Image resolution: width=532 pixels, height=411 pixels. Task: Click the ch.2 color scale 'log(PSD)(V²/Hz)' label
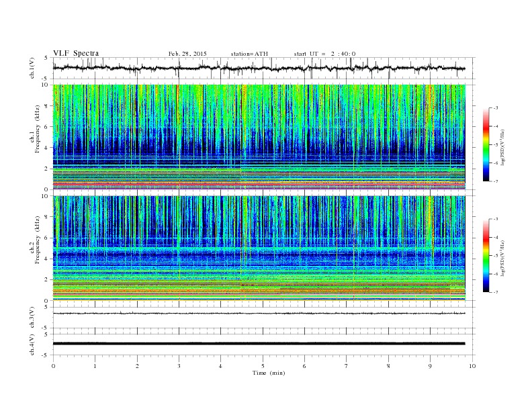coord(503,259)
